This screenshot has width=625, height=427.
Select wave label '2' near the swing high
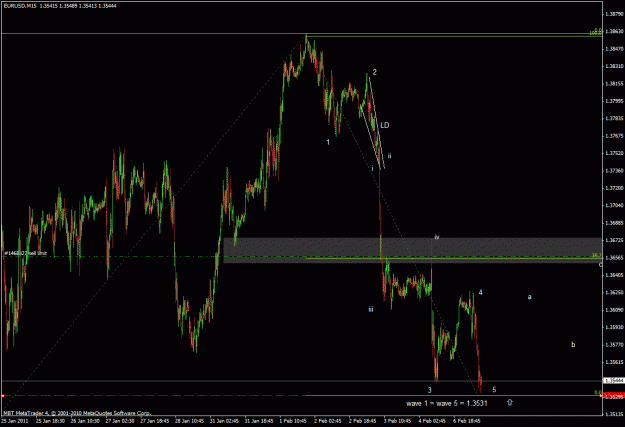tap(374, 72)
